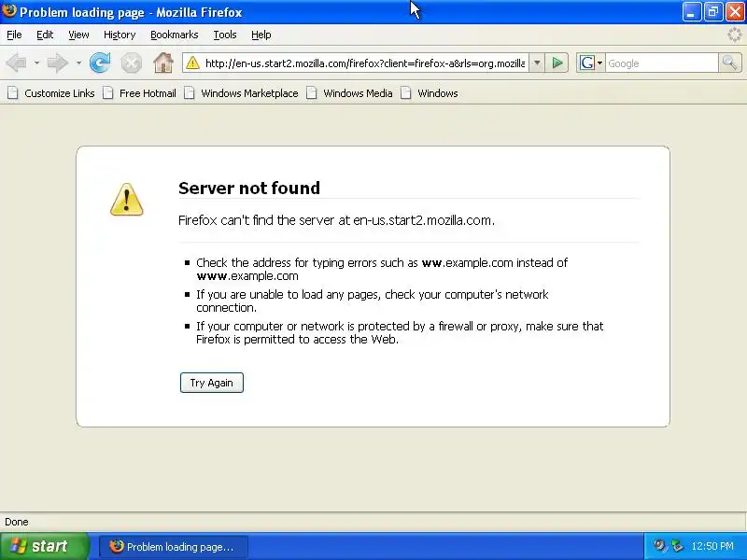Click the activity throbber icon
This screenshot has width=747, height=560.
[734, 35]
